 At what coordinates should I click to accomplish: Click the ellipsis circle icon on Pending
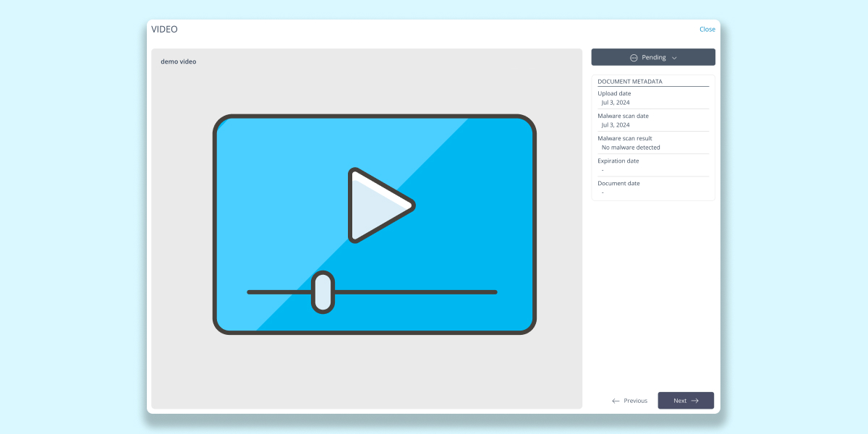coord(634,58)
